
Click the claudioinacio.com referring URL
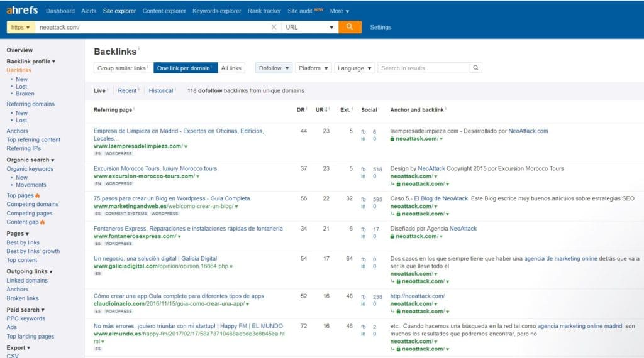tap(169, 304)
